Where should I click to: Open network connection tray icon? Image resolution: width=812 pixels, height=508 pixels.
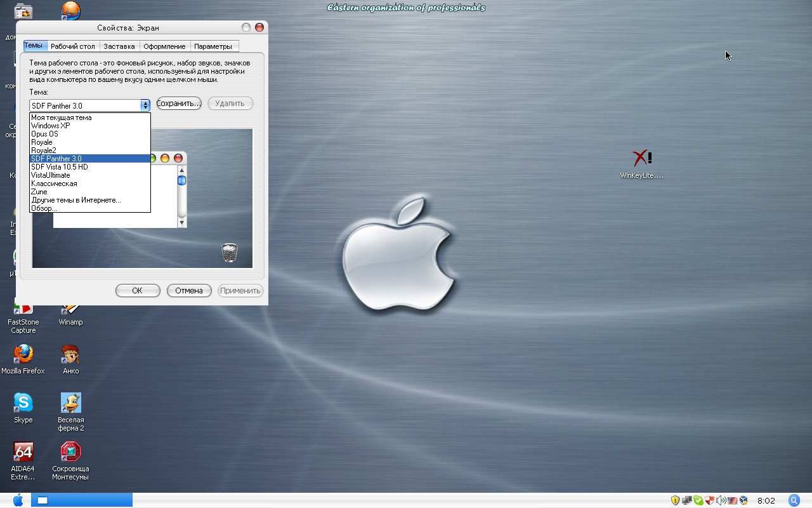click(x=686, y=500)
